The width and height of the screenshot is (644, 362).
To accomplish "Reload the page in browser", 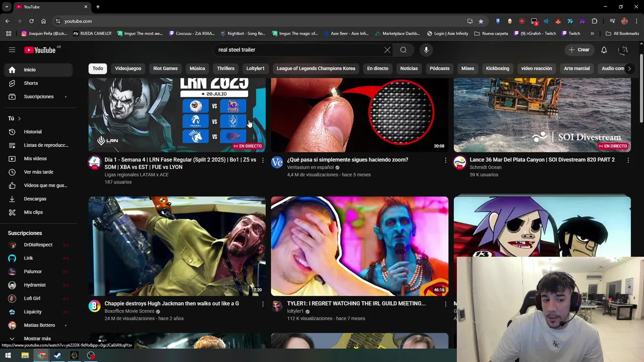I will pyautogui.click(x=31, y=21).
